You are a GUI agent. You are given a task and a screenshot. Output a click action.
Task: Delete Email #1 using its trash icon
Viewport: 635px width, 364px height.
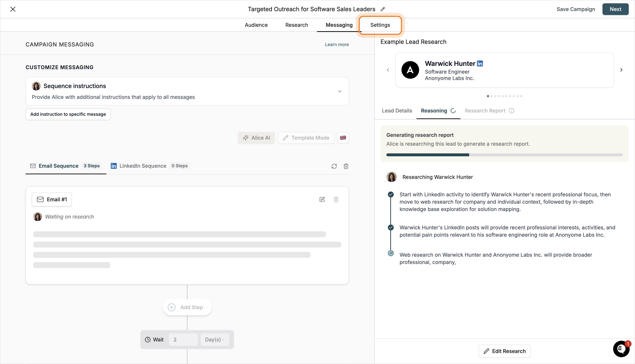tap(336, 199)
